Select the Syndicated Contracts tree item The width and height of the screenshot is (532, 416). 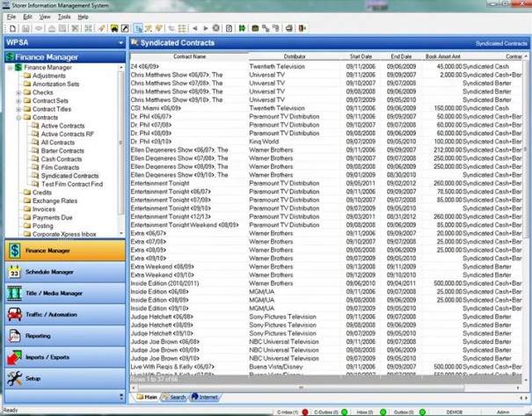69,176
